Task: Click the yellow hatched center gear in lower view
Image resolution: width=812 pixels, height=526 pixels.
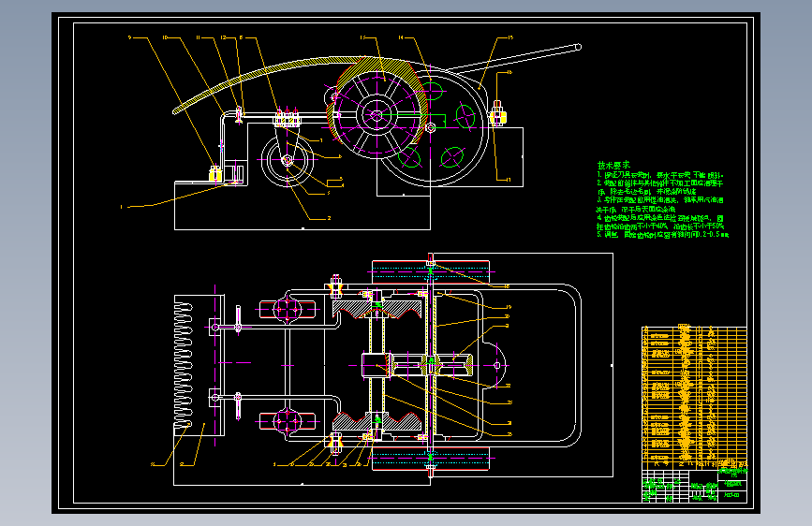Action: tap(432, 365)
